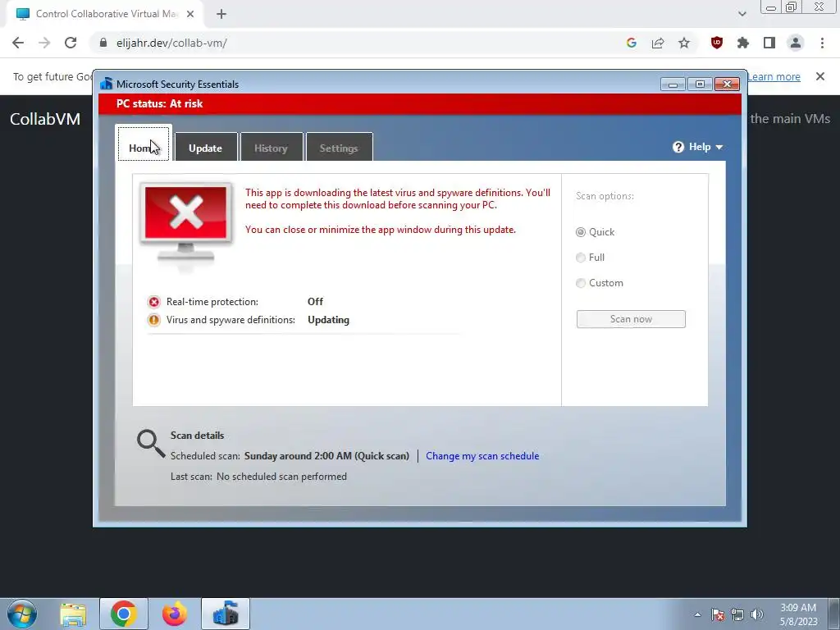Launch Google Chrome from taskbar
840x630 pixels.
pyautogui.click(x=123, y=614)
